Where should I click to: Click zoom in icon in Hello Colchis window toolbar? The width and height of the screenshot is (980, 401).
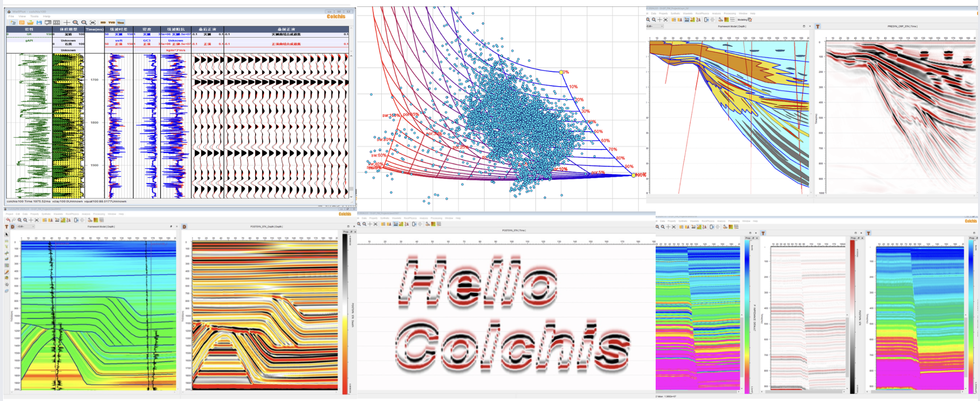(359, 224)
